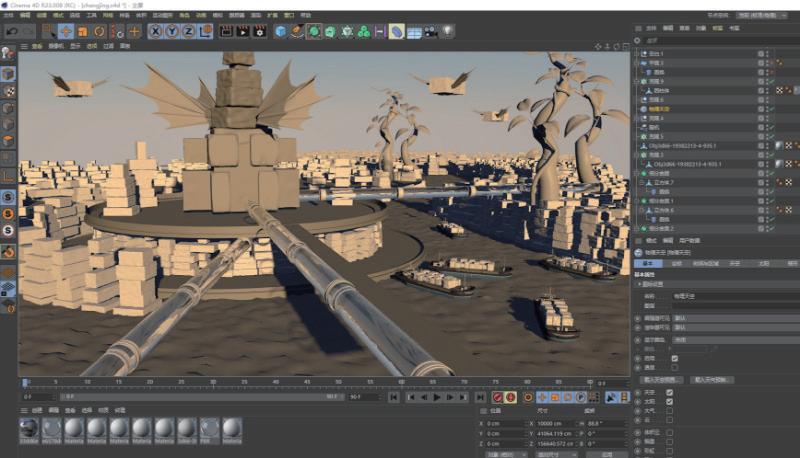The height and width of the screenshot is (458, 800).
Task: Click the Light object icon
Action: (447, 31)
